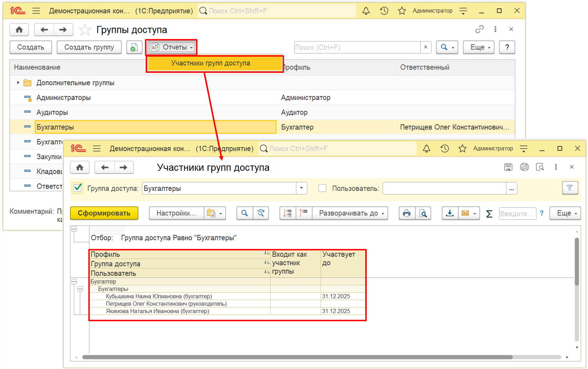The width and height of the screenshot is (588, 369).
Task: Open search options dropdown in back window
Action: pos(447,47)
